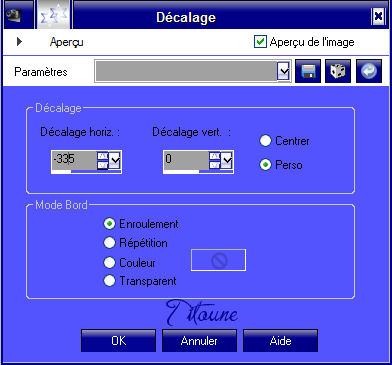Open the Décalage vert. slider dropdown
This screenshot has height=365, width=392.
point(227,160)
